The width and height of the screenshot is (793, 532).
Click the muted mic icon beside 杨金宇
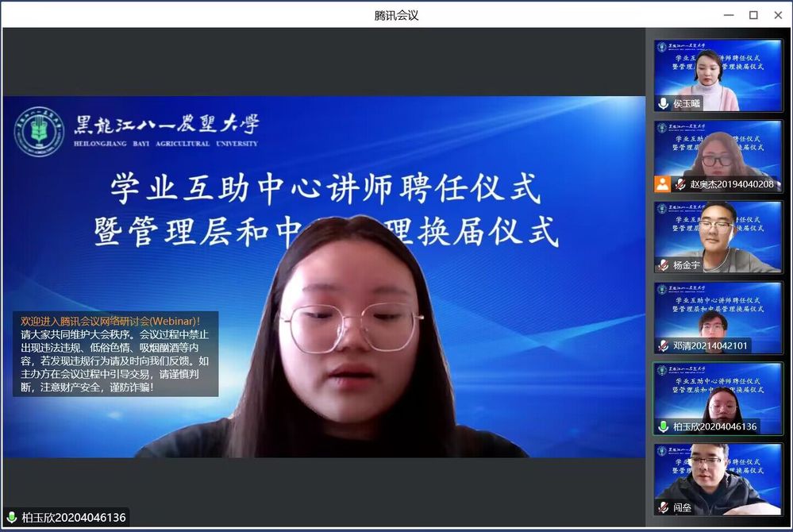click(x=664, y=265)
